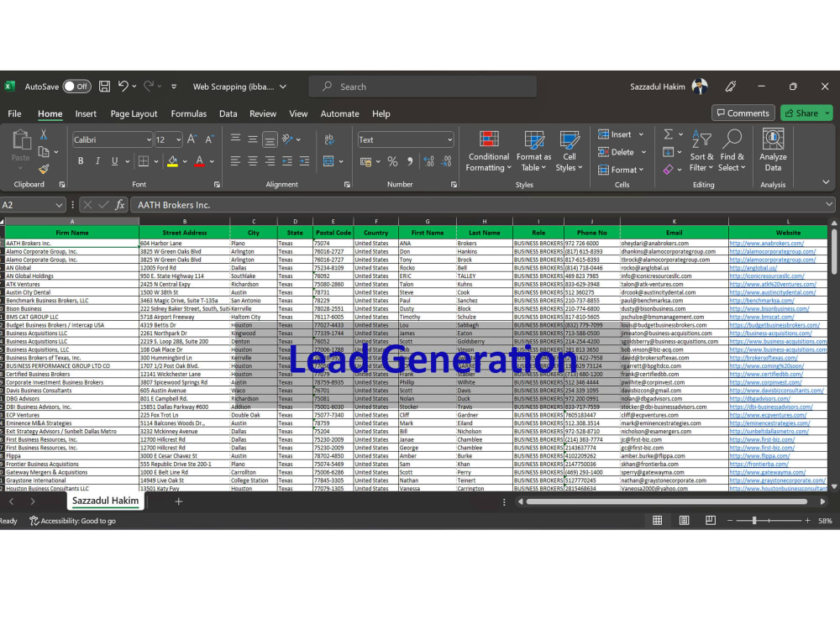Click the Copy icon in Clipboard group
Viewport: 840px width, 630px height.
[44, 152]
